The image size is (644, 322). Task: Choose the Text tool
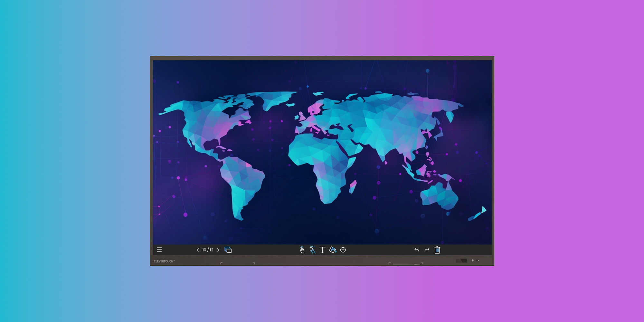click(x=322, y=250)
